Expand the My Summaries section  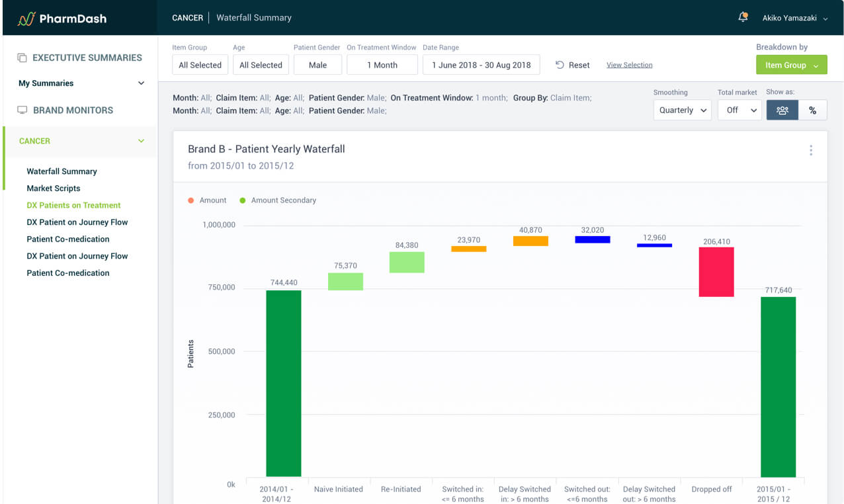pyautogui.click(x=141, y=83)
